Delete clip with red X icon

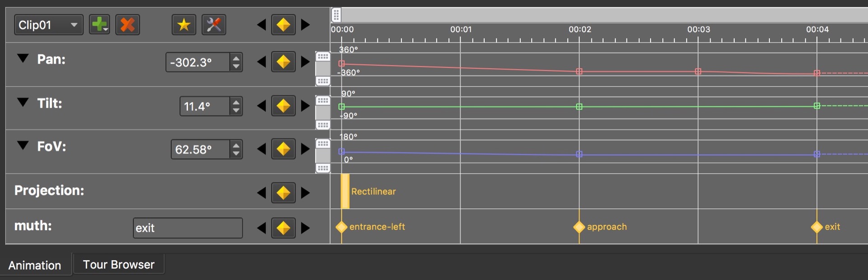click(127, 25)
